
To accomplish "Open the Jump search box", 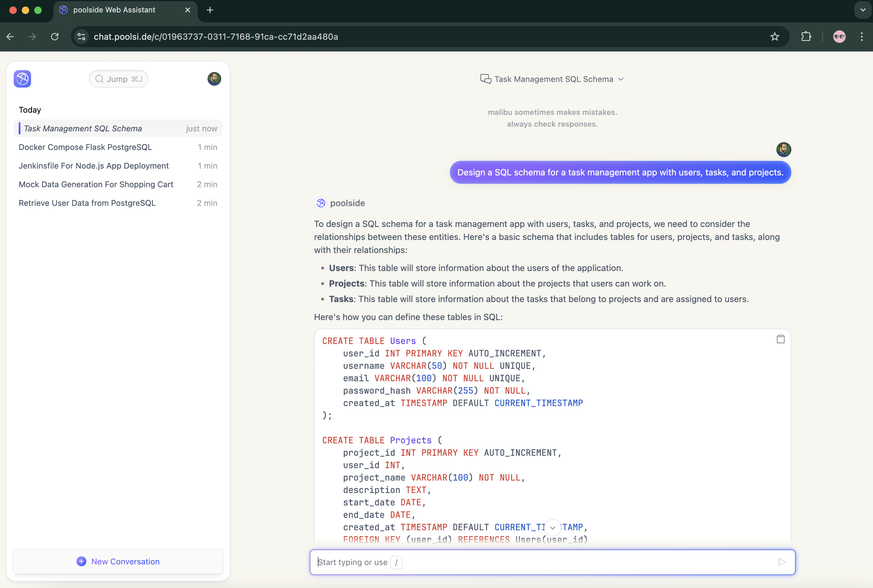I will pyautogui.click(x=118, y=79).
